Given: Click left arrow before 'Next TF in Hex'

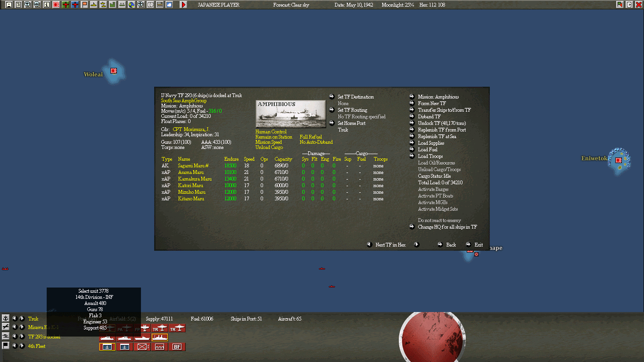Looking at the screenshot, I should (369, 245).
